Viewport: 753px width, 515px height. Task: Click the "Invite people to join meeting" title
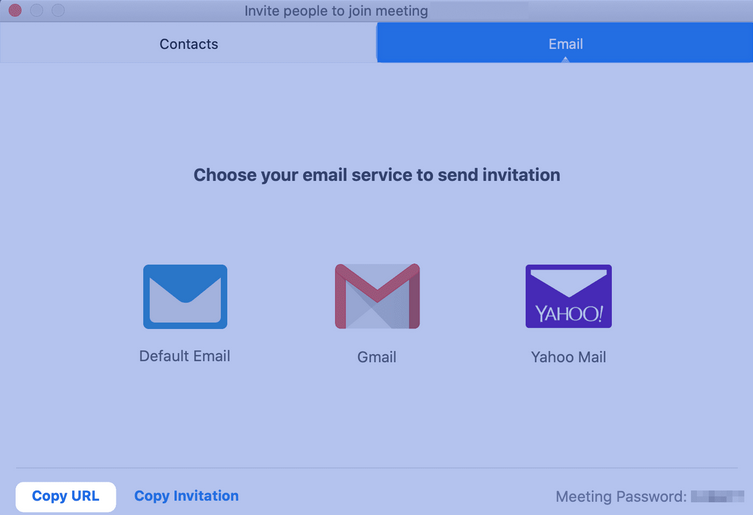click(x=336, y=11)
